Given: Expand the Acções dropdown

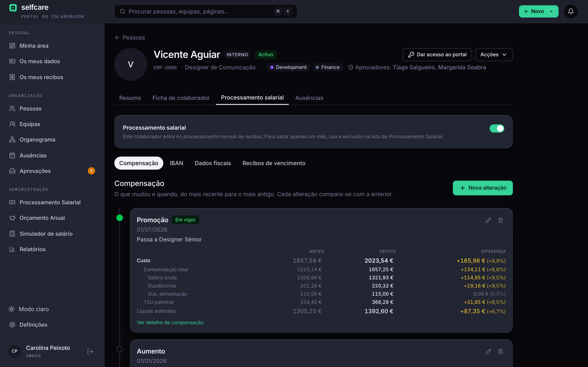Looking at the screenshot, I should 494,55.
